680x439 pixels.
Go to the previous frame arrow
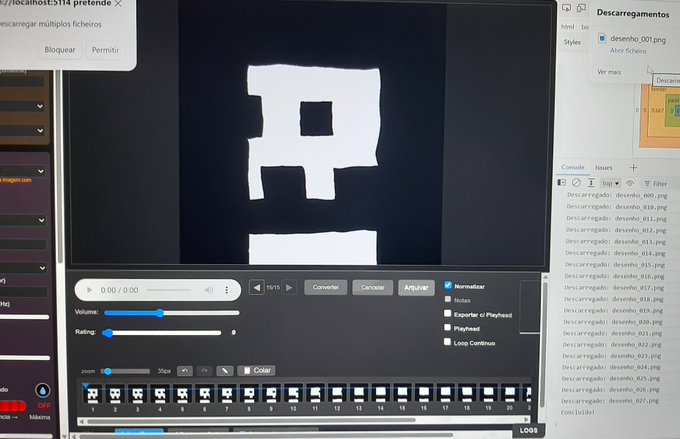257,287
